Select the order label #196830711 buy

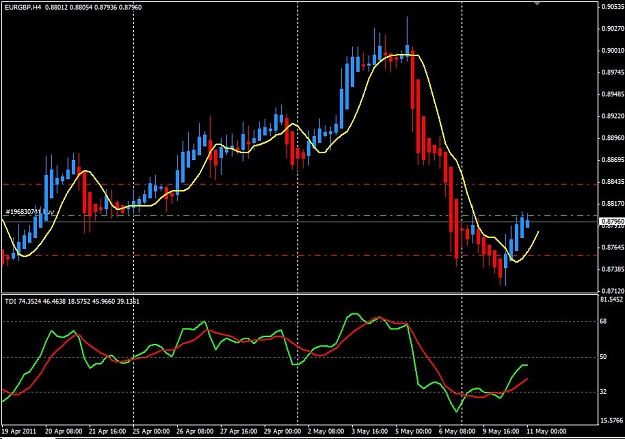click(29, 212)
